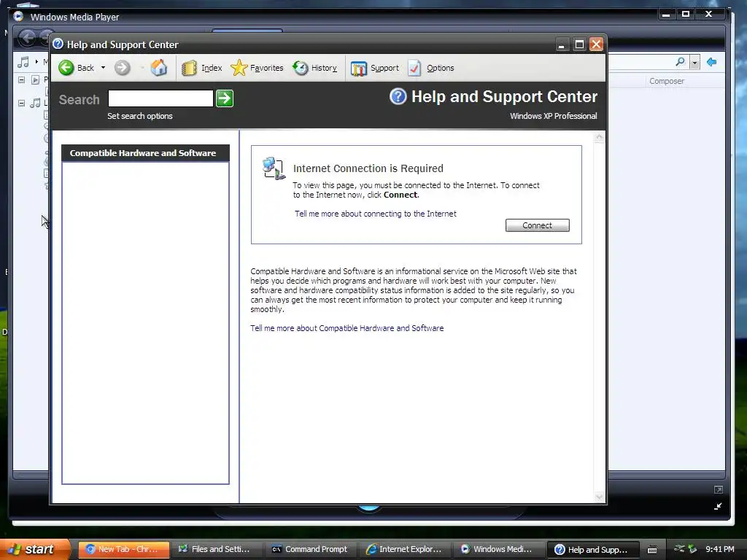The width and height of the screenshot is (747, 560).
Task: Click system tray clock 9:41 PM
Action: pyautogui.click(x=719, y=549)
